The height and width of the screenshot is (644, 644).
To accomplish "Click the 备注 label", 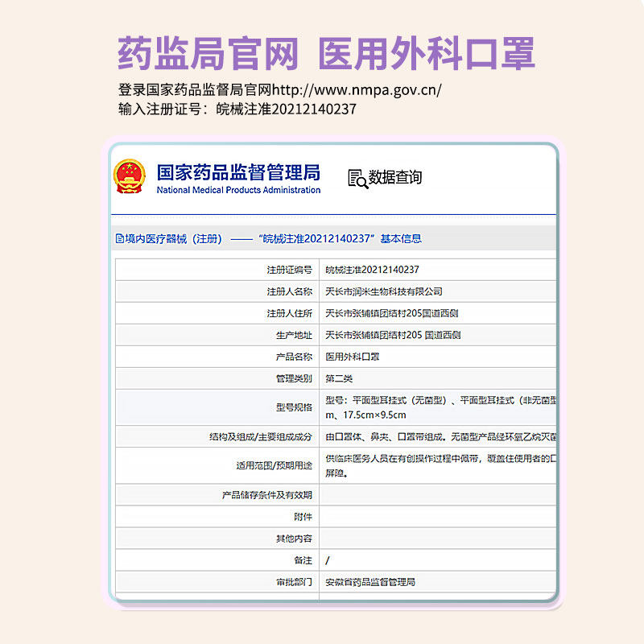I will pyautogui.click(x=303, y=560).
